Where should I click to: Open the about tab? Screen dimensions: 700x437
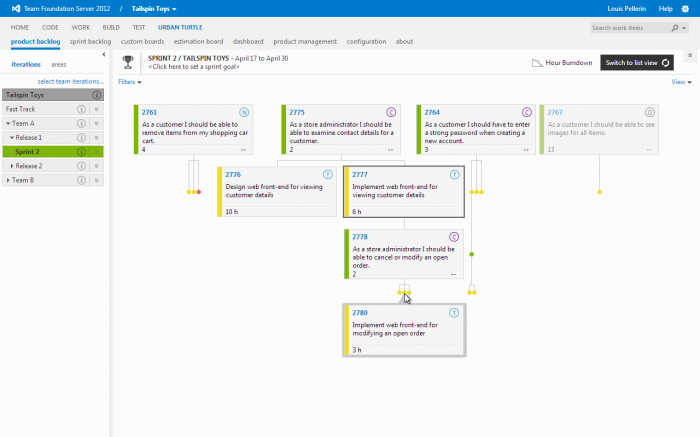pyautogui.click(x=404, y=42)
